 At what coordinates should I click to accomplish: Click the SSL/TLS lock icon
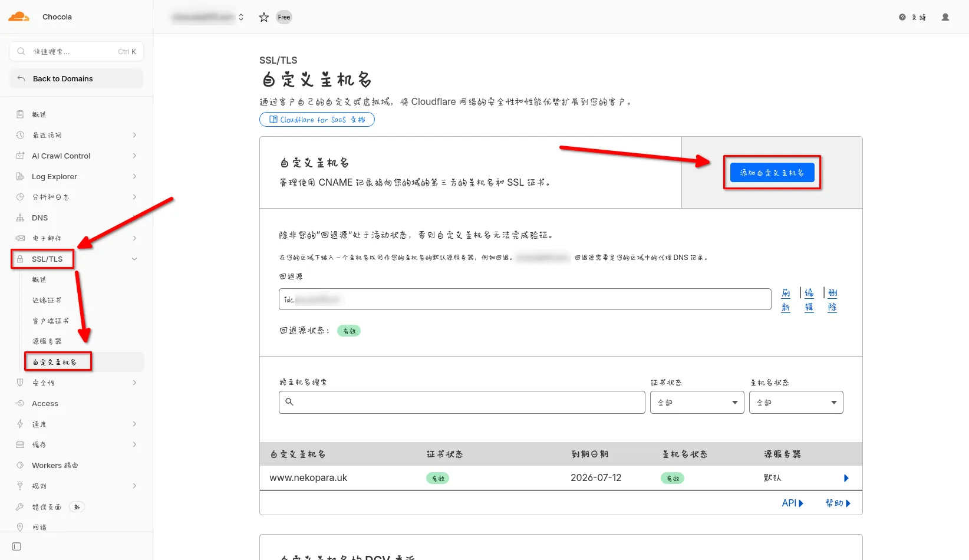[x=20, y=259]
